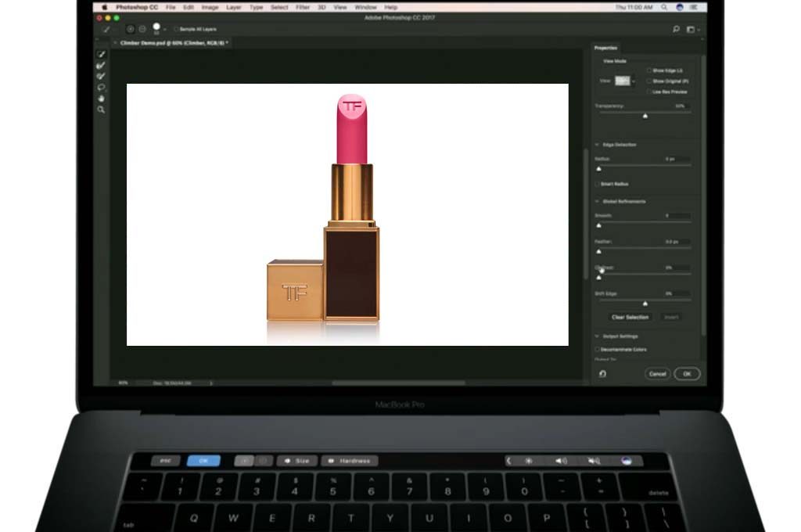Click the Clear Selection button
Screen dimensions: 801x532
click(x=630, y=318)
